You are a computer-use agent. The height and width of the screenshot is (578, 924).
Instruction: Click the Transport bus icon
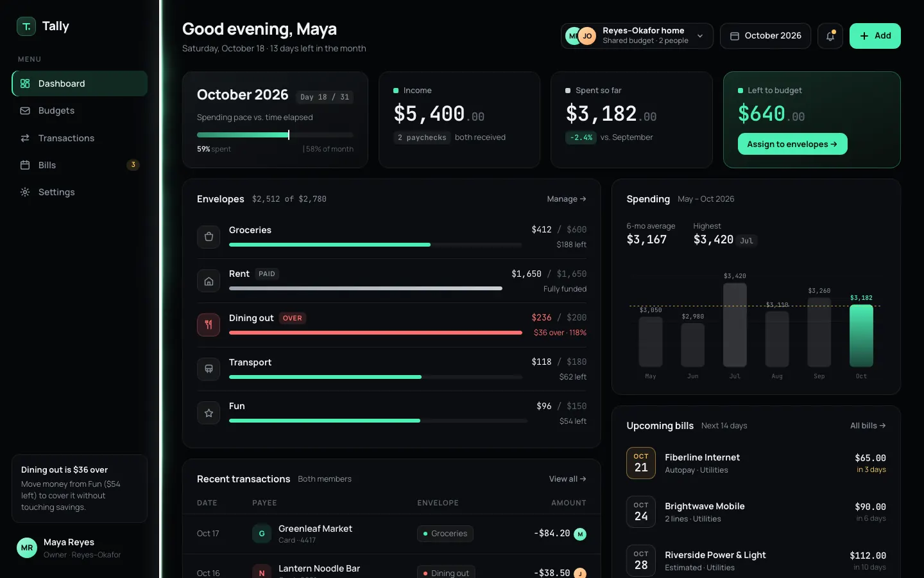[x=209, y=369]
